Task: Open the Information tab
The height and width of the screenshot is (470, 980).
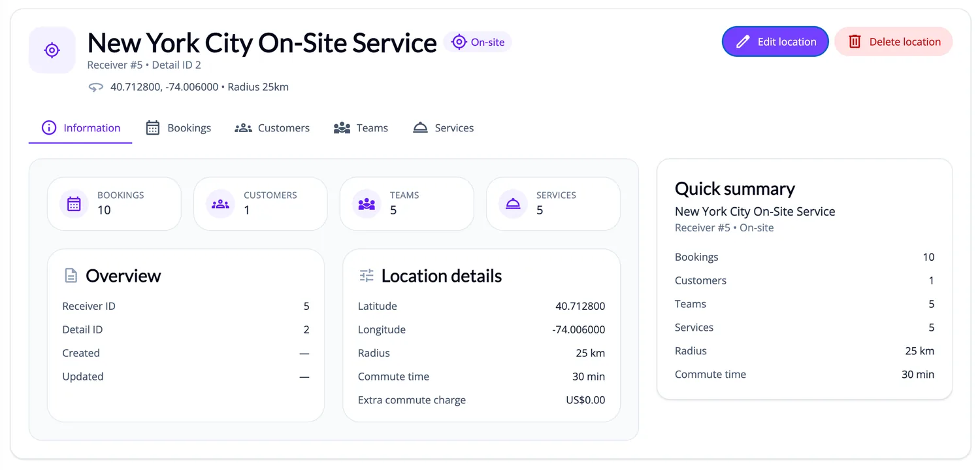Action: [80, 128]
